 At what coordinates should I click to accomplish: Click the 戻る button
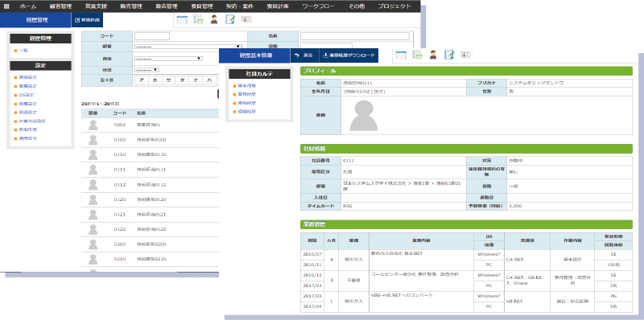tap(304, 55)
